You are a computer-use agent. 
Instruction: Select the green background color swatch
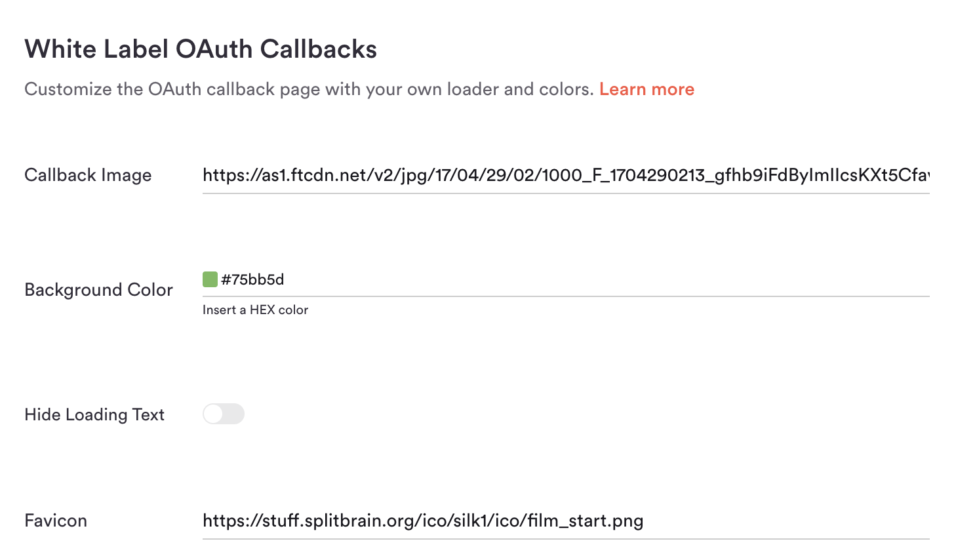pyautogui.click(x=209, y=279)
